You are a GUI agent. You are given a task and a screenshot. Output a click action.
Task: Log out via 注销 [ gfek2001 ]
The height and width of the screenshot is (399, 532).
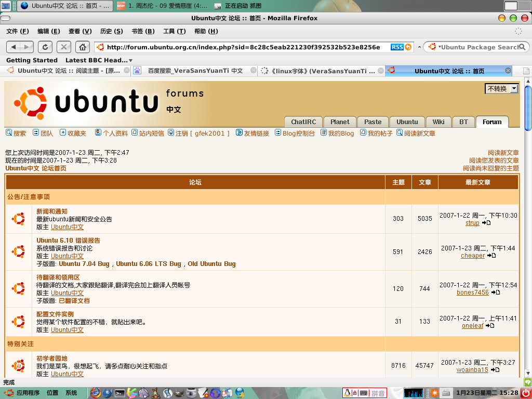pyautogui.click(x=202, y=134)
